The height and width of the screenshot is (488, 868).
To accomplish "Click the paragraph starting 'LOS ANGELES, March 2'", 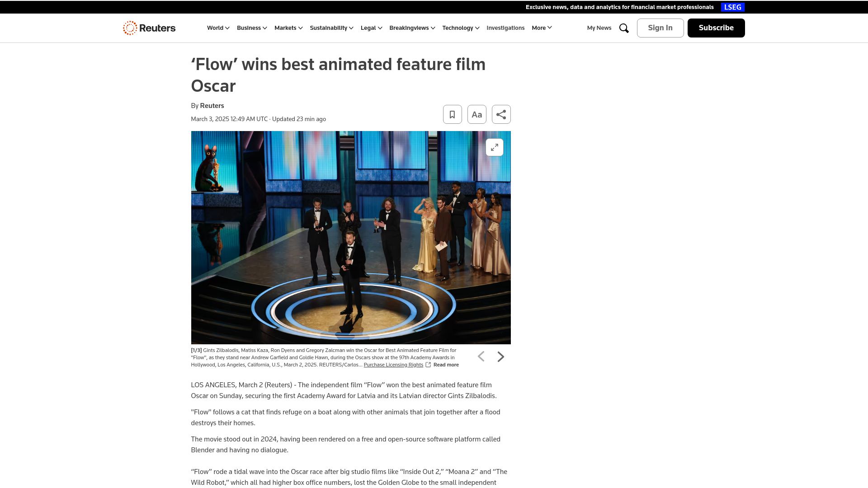I will [x=344, y=390].
